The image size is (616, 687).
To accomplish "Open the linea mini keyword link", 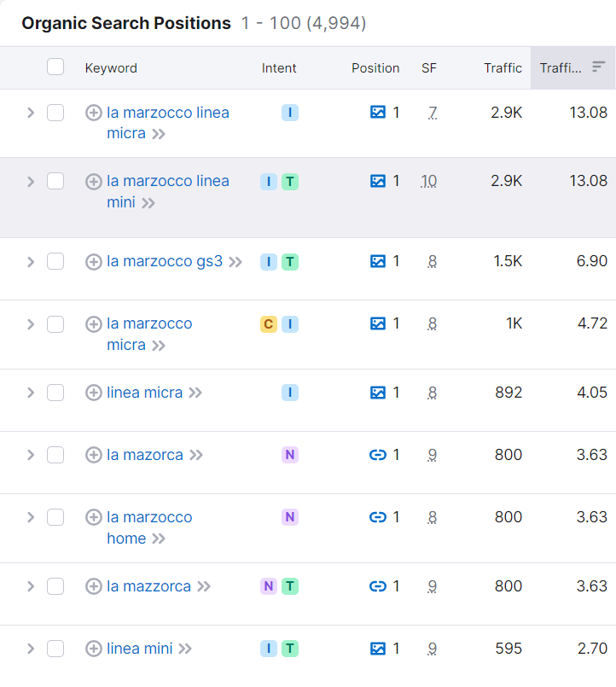I will tap(140, 649).
